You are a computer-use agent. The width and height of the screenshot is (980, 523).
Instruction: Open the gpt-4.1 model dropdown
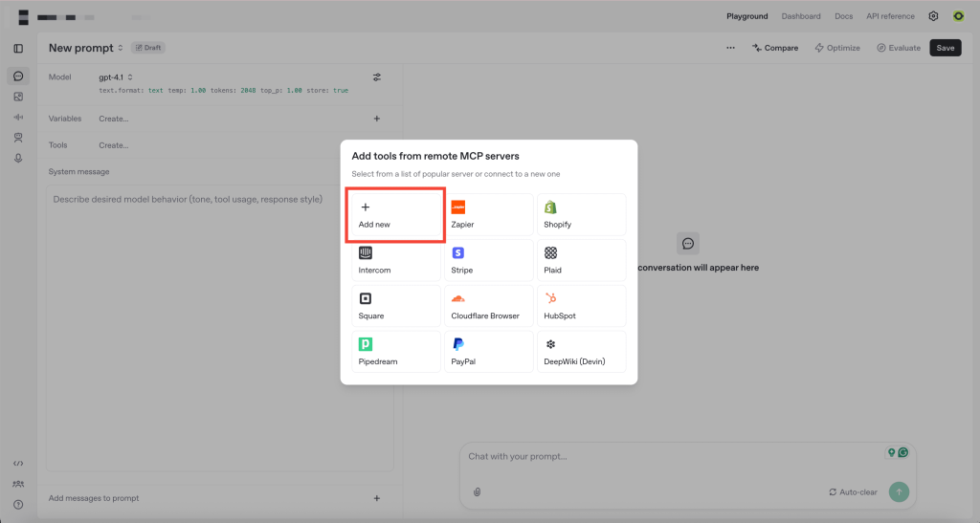pyautogui.click(x=116, y=77)
